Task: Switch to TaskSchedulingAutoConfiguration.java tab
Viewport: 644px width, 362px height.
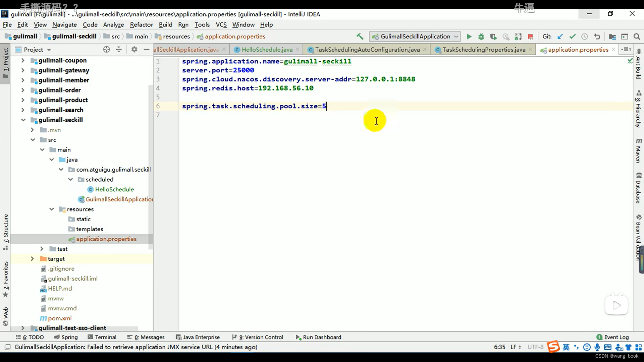Action: coord(367,50)
